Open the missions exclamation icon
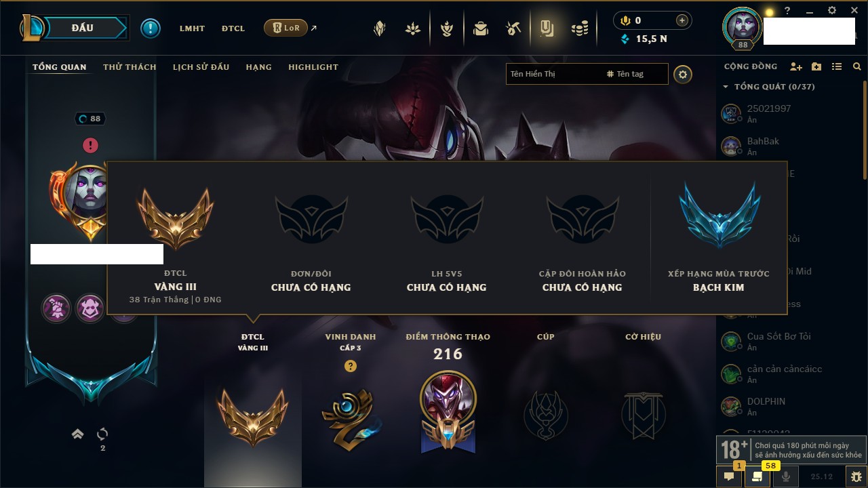This screenshot has height=488, width=868. pyautogui.click(x=151, y=28)
